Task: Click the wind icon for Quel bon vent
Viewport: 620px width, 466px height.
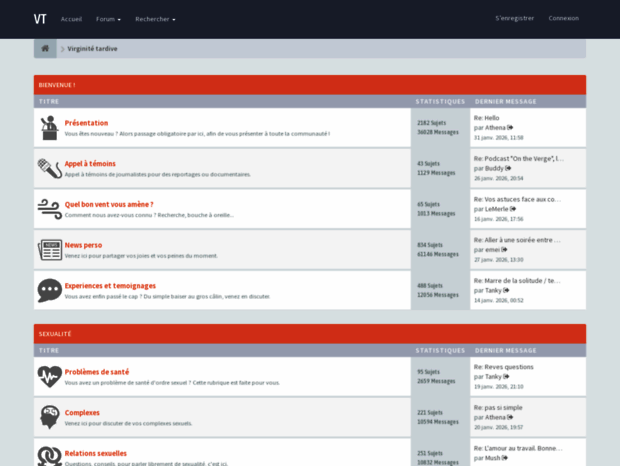Action: pos(49,209)
